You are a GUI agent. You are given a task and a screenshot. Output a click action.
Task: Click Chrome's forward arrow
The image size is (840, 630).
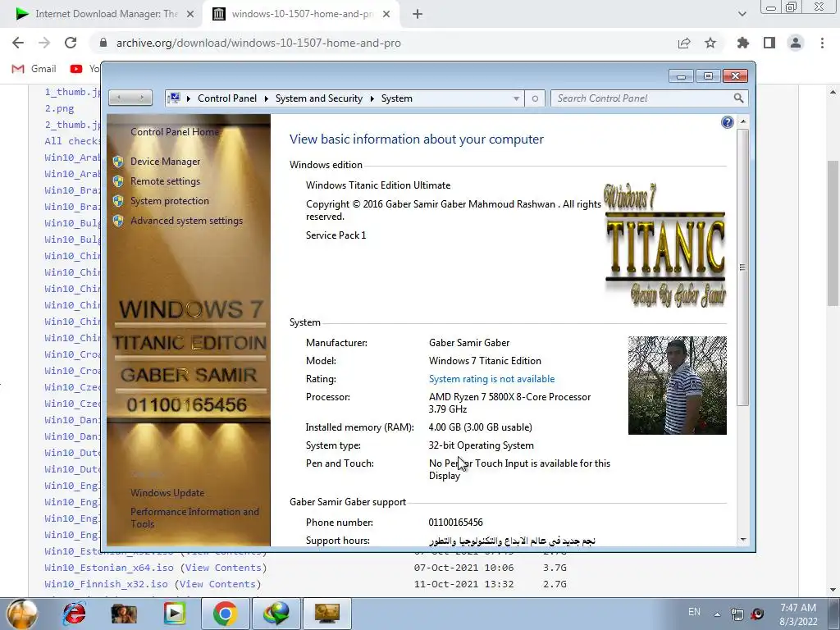pos(44,43)
